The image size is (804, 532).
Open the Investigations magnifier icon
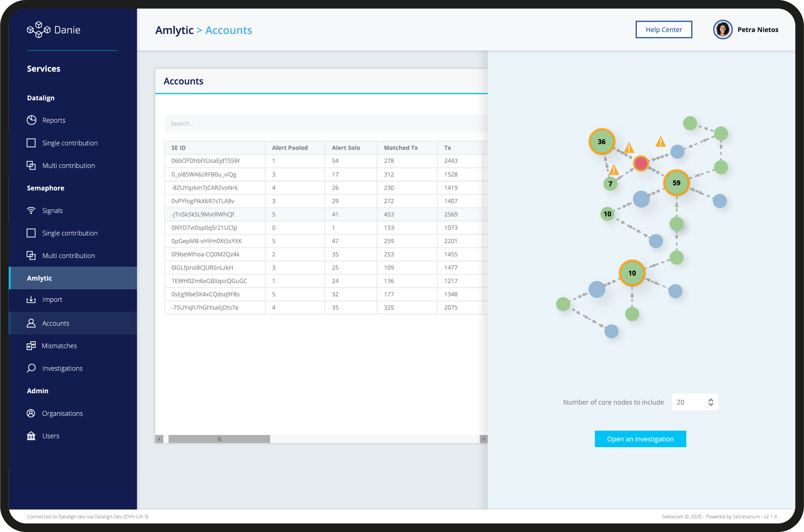click(31, 368)
